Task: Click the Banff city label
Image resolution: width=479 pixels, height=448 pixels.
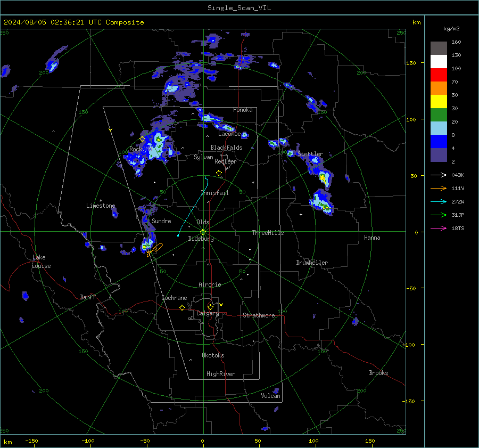Action: [x=88, y=297]
